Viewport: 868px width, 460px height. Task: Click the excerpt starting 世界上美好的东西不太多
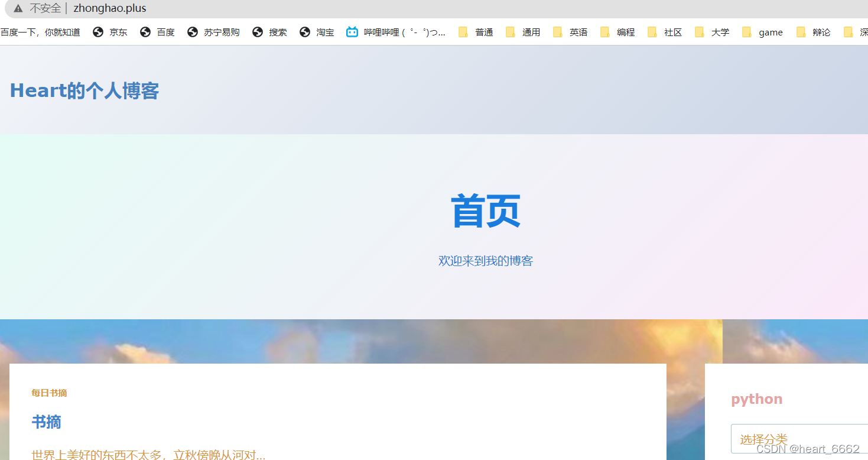pos(148,455)
